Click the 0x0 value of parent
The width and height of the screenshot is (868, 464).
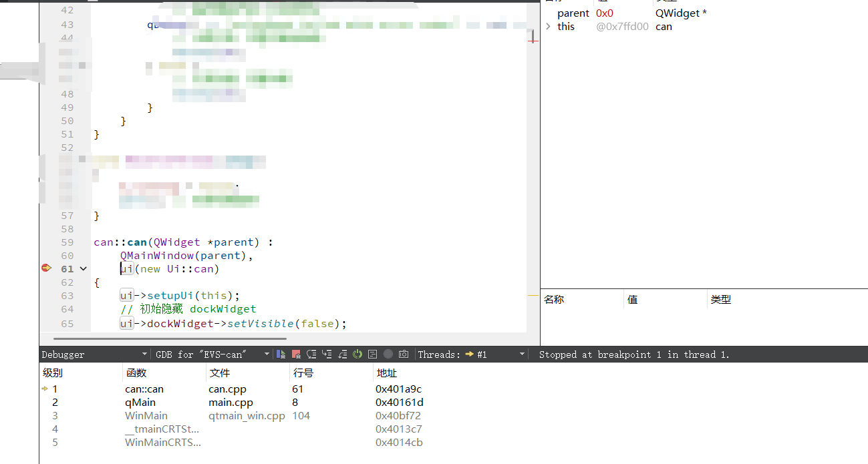605,13
